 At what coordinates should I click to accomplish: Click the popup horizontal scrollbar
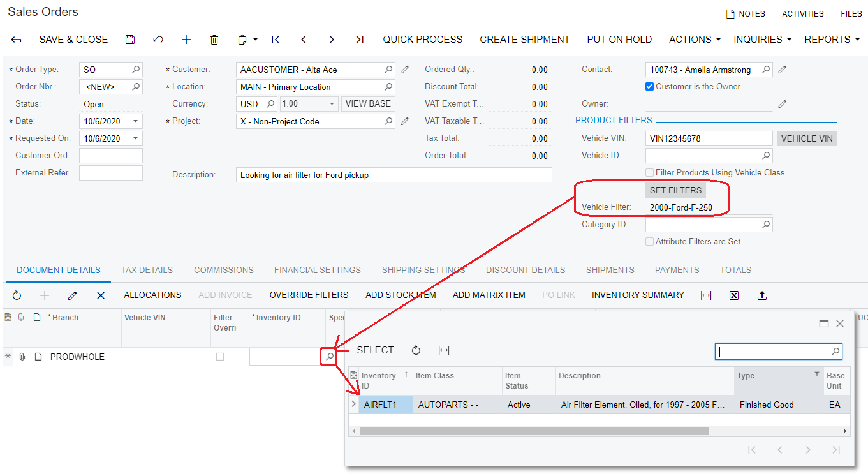(534, 431)
